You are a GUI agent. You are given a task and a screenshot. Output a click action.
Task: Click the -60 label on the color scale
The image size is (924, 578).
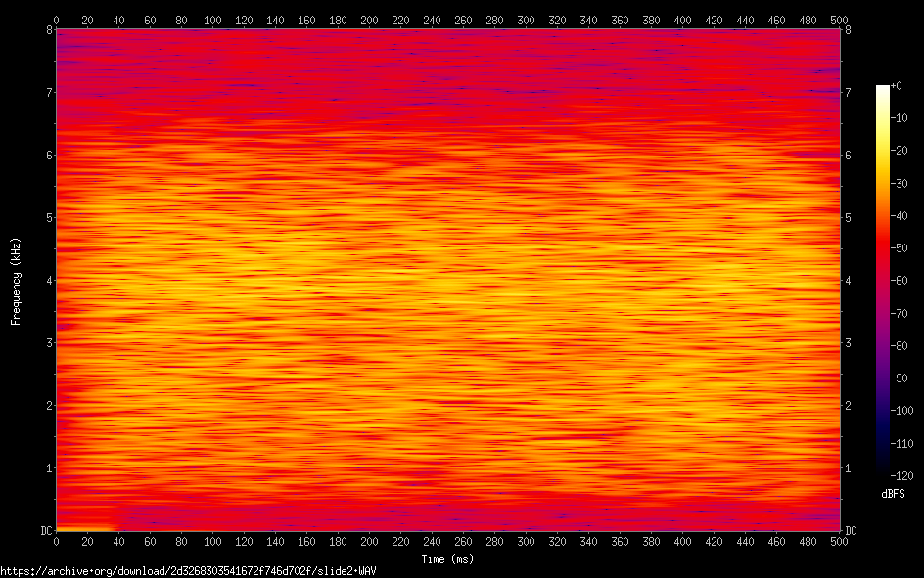coord(903,281)
